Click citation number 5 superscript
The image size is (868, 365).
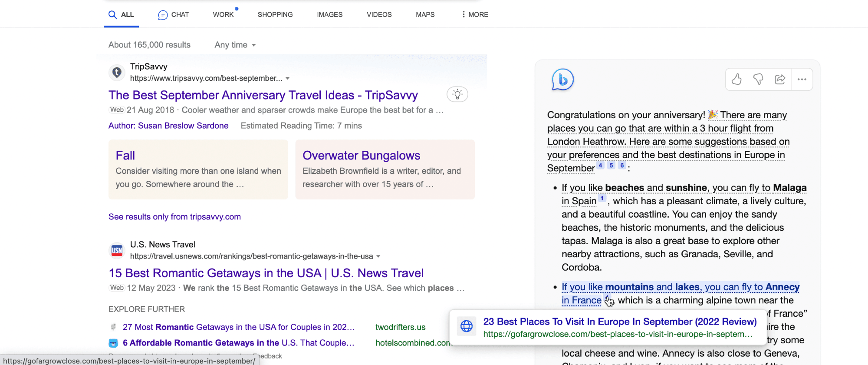(x=611, y=166)
